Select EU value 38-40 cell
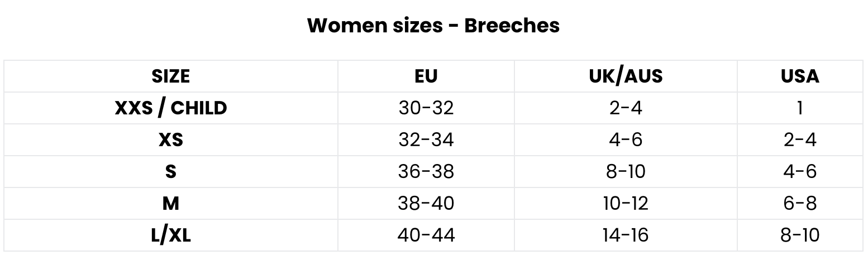This screenshot has width=868, height=260. click(x=426, y=203)
